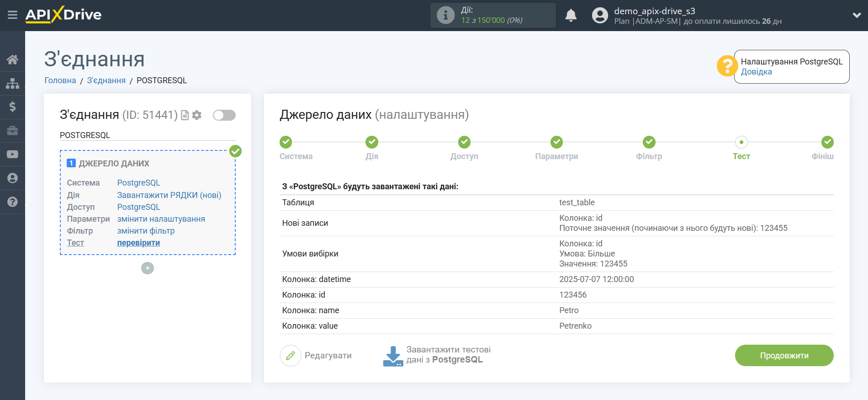The image size is (868, 400).
Task: Open PostgreSQL access link
Action: (138, 207)
